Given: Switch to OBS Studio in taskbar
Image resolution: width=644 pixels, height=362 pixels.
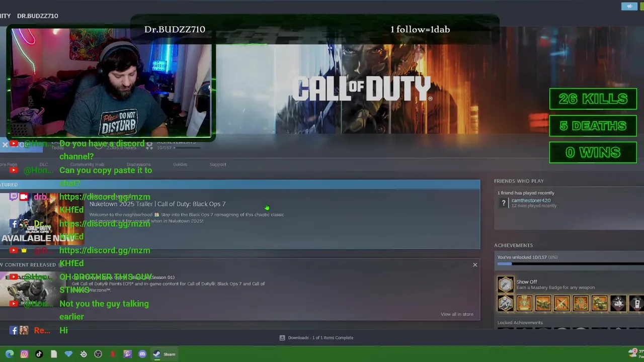Looking at the screenshot, I should (98, 354).
